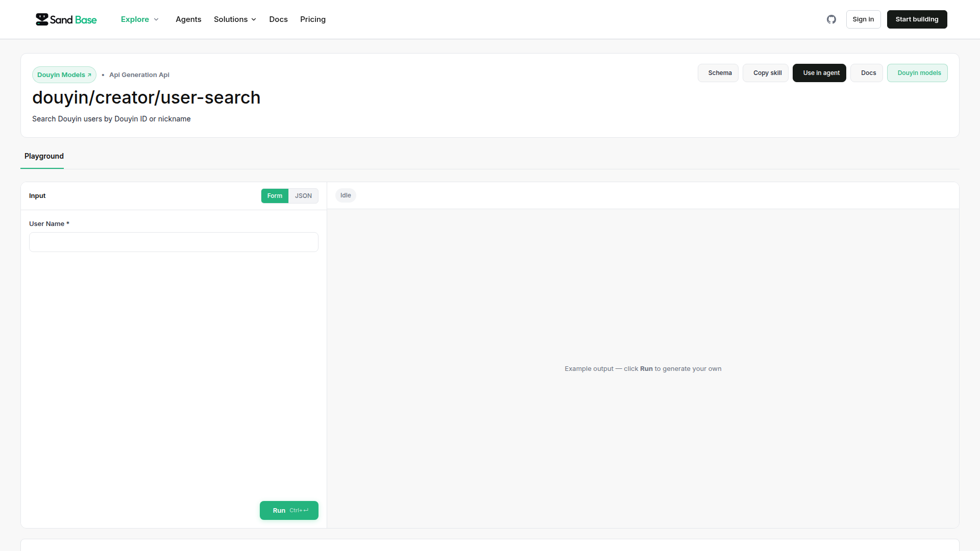
Task: Open the GitHub repository icon
Action: pos(831,19)
